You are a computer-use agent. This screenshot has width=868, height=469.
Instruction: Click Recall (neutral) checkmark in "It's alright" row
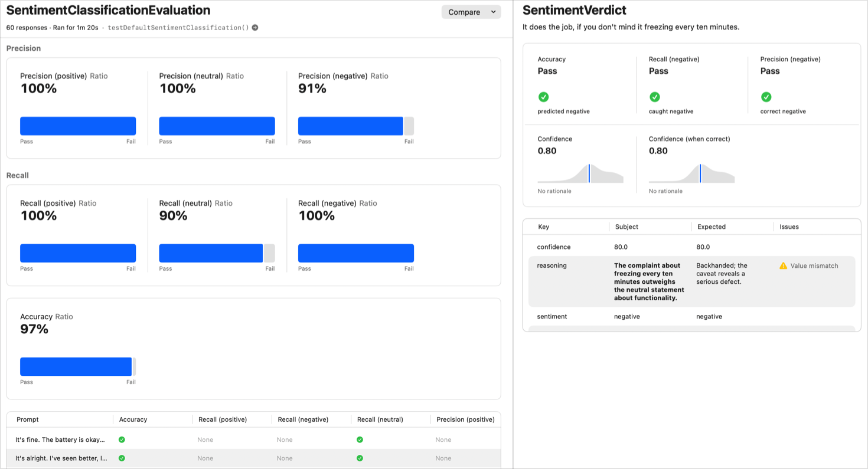coord(360,458)
